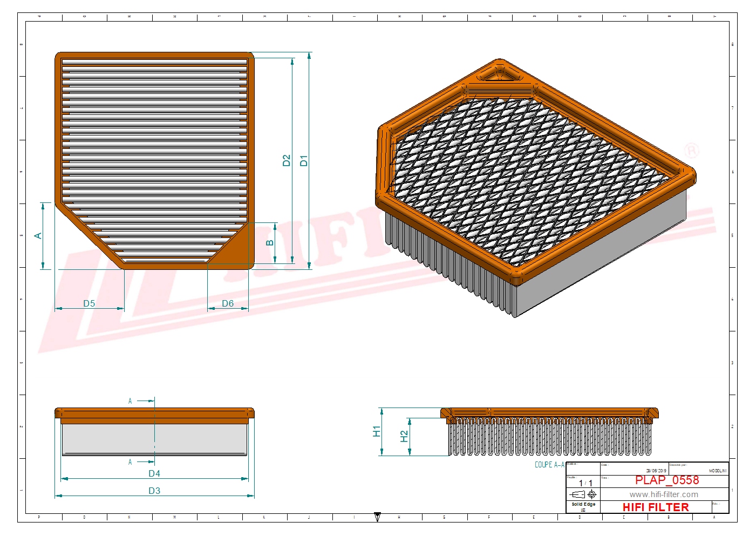756x536 pixels.
Task: Click the red HIFI FILTER title text
Action: coord(656,507)
